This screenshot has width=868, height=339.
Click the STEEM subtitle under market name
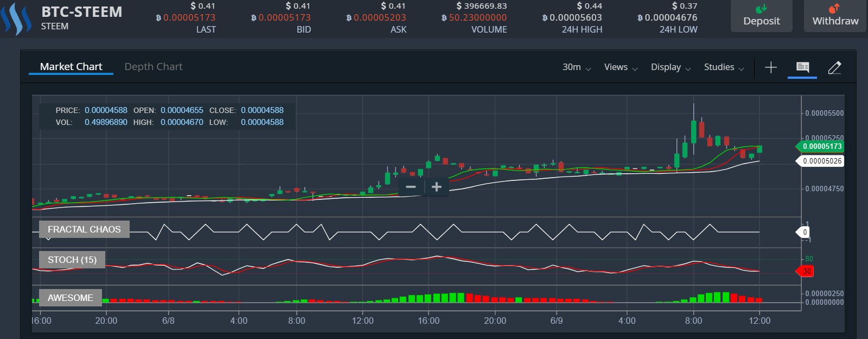(55, 26)
